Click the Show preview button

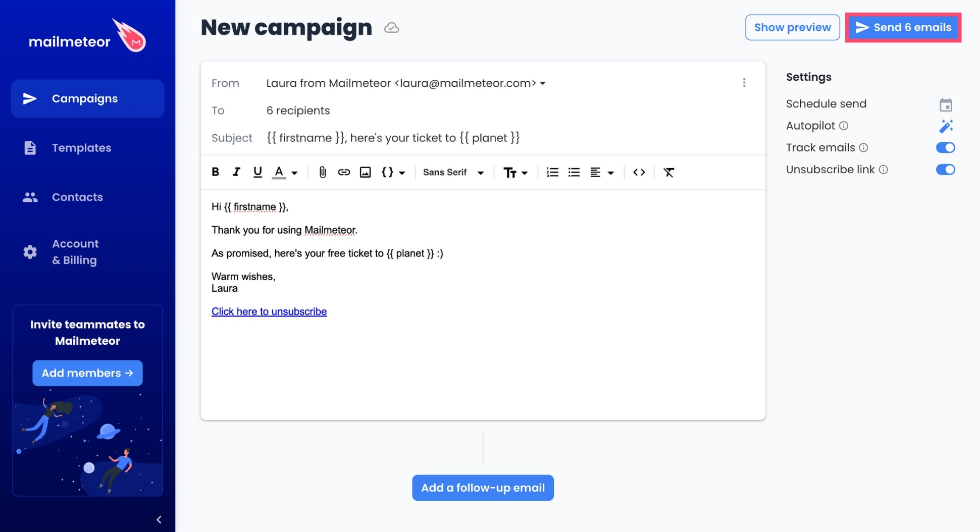point(792,27)
